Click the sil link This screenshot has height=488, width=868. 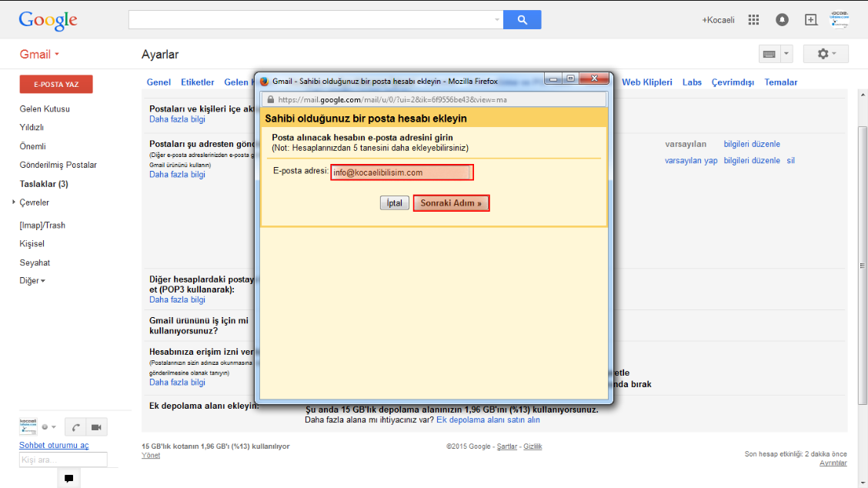(790, 161)
